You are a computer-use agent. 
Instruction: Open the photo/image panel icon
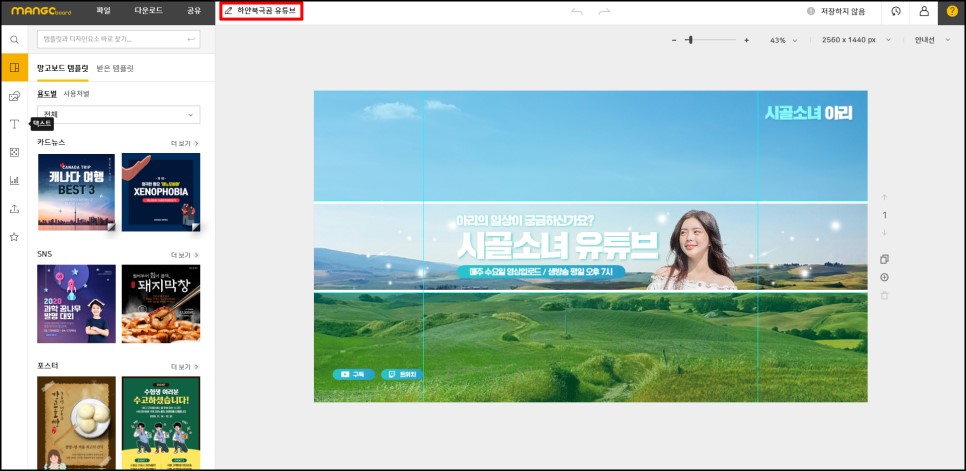click(14, 96)
